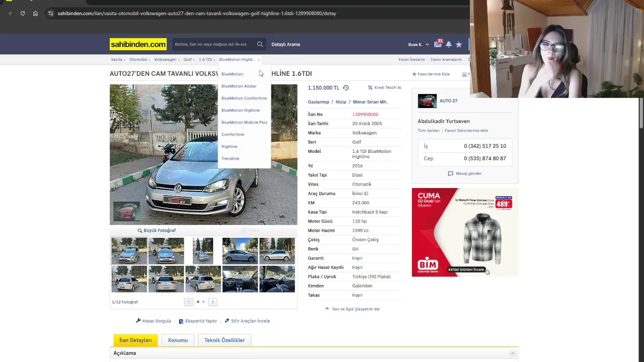Collapse the Açıklama section arrow
This screenshot has width=644, height=362.
click(512, 353)
